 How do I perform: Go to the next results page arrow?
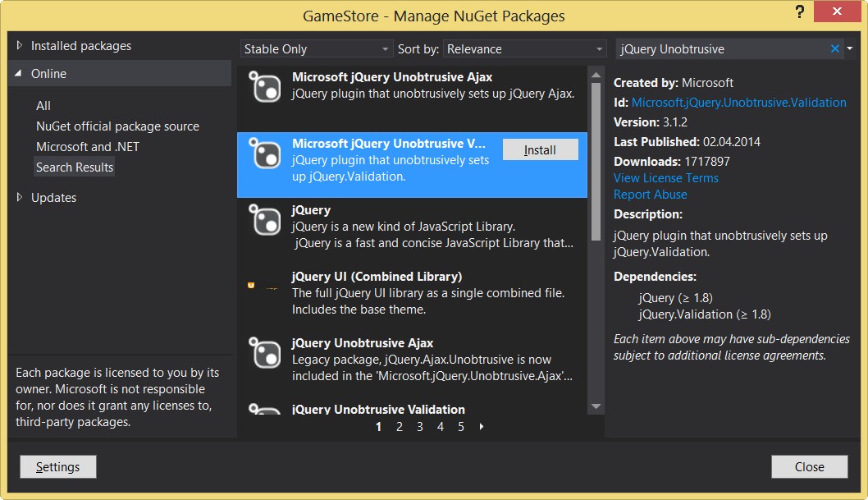click(x=481, y=426)
